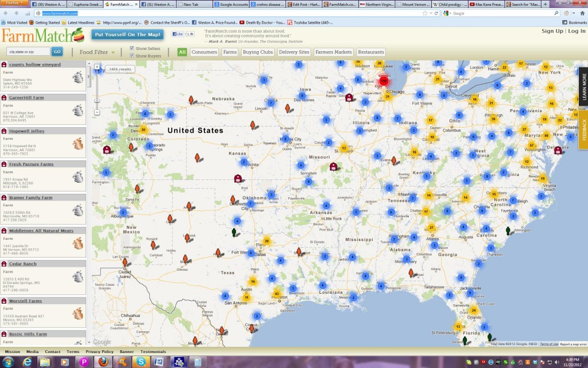Click the browser address bar
588x368 pixels.
237,13
